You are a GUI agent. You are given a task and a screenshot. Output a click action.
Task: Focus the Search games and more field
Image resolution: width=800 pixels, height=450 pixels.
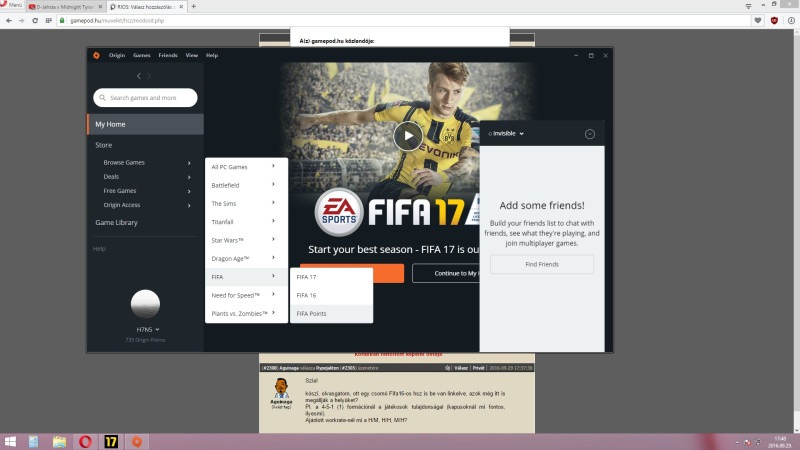click(x=145, y=97)
